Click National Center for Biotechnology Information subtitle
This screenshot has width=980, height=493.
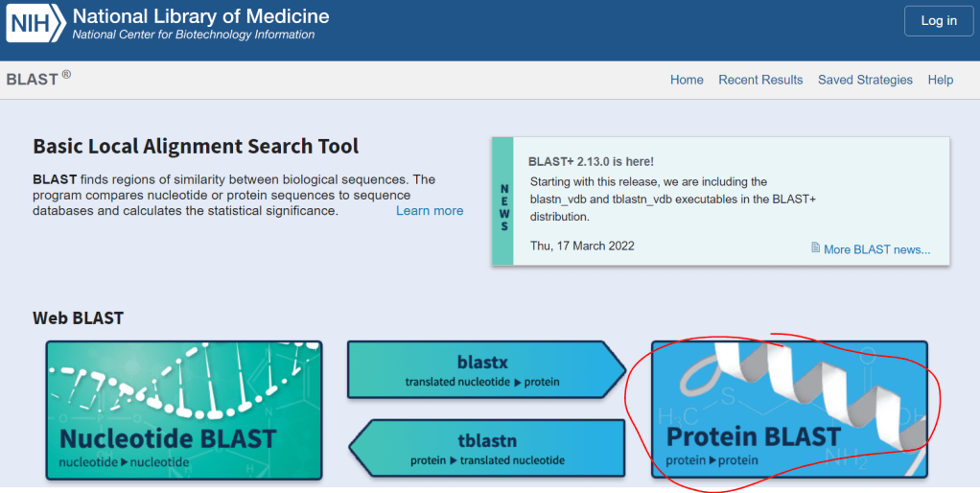coord(194,35)
